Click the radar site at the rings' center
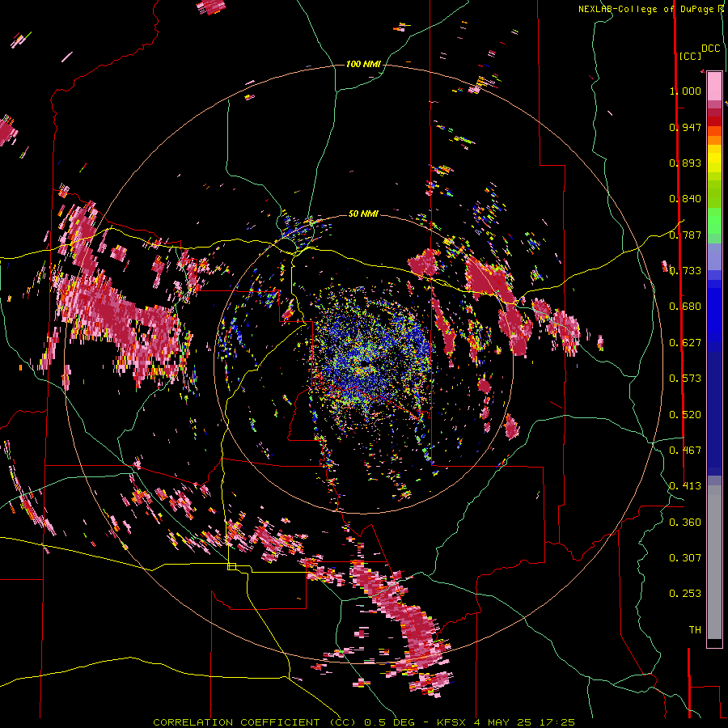 (364, 364)
